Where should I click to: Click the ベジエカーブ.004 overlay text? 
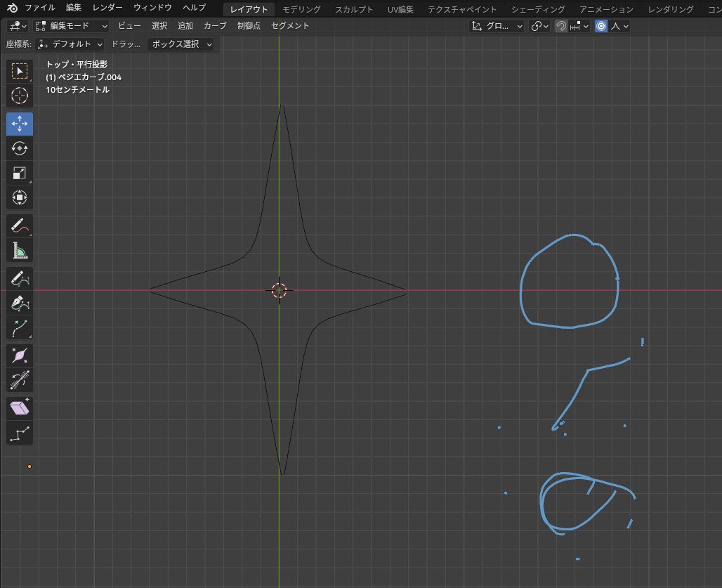(84, 77)
